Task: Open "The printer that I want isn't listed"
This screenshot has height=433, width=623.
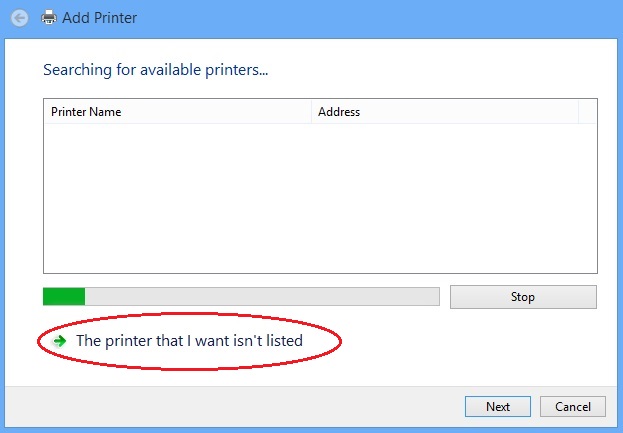Action: point(190,341)
